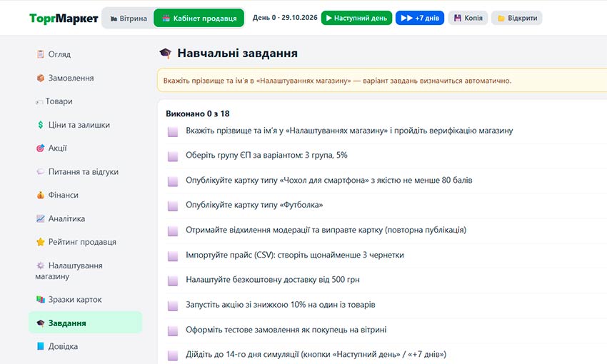Switch to the Вітрина tab
Screen dimensions: 607x364
(128, 18)
